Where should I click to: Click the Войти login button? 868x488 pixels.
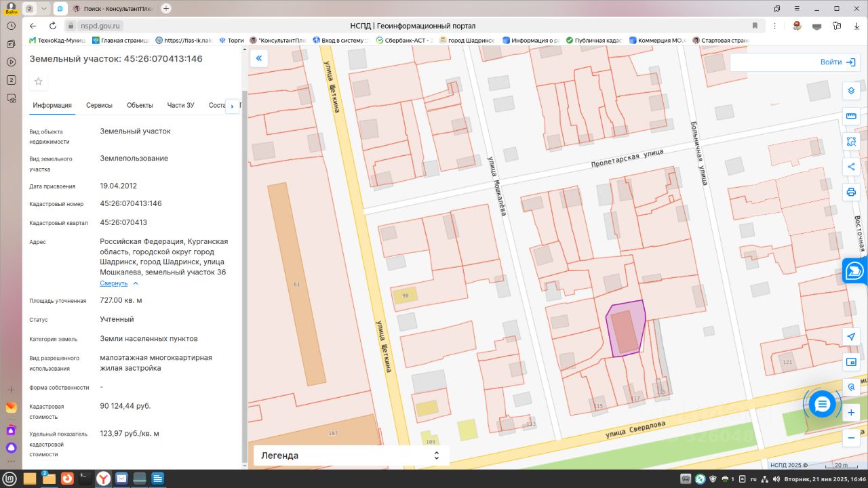(837, 62)
